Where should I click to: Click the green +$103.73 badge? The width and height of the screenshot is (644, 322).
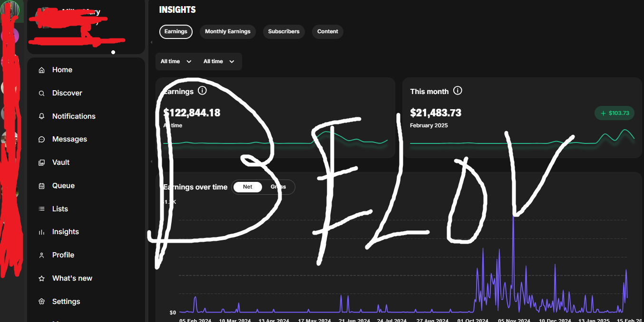tap(614, 113)
